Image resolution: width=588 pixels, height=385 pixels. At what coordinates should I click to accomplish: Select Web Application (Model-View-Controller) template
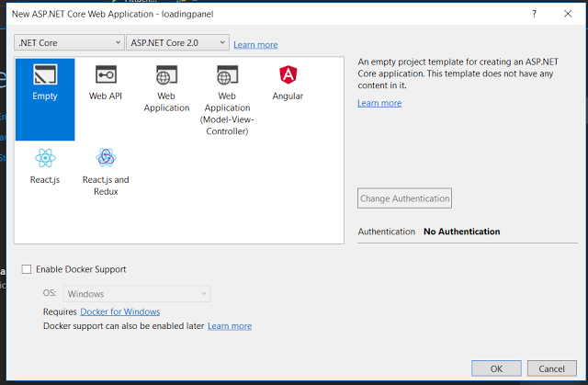pyautogui.click(x=227, y=100)
